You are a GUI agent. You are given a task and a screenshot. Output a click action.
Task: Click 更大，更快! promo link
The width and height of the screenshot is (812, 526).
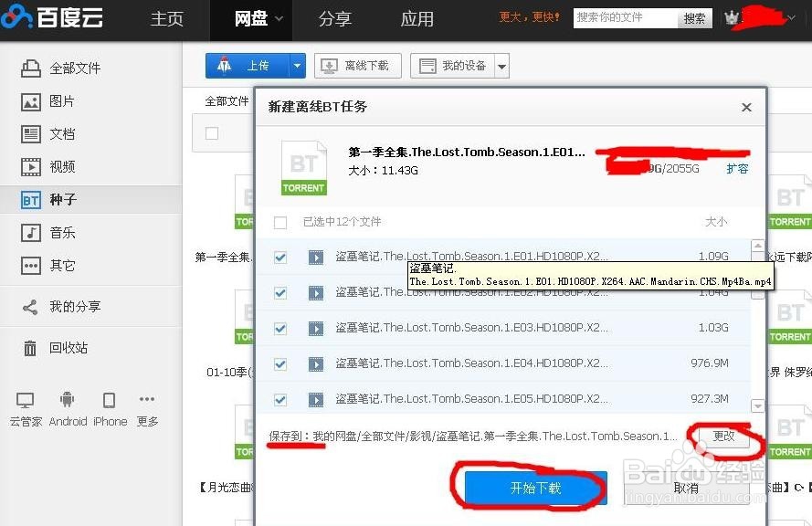coord(529,17)
